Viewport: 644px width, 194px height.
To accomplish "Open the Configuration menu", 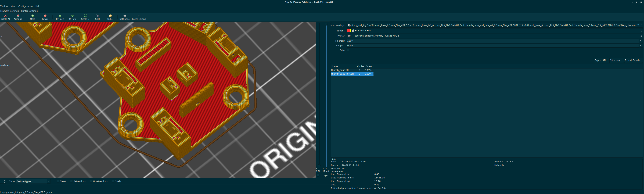I will click(x=25, y=6).
